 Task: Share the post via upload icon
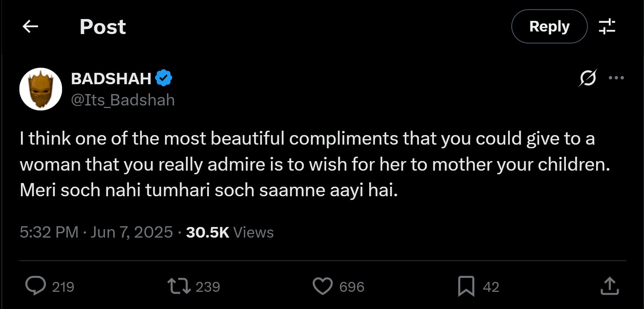[x=610, y=286]
